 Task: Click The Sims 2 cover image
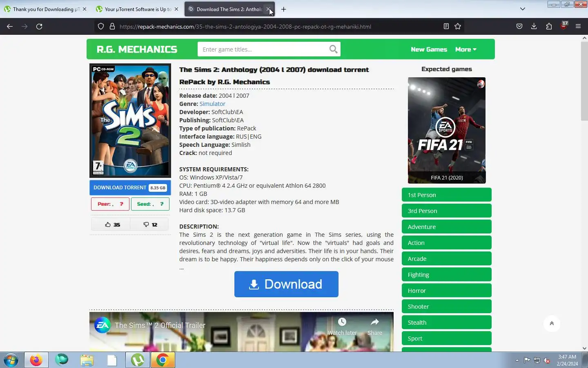pos(130,120)
